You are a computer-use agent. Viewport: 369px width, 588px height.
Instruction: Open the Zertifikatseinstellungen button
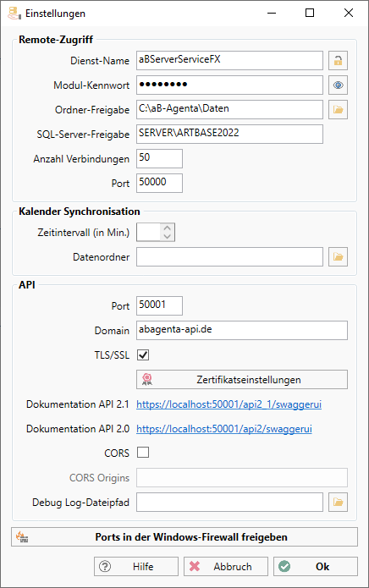pos(242,380)
